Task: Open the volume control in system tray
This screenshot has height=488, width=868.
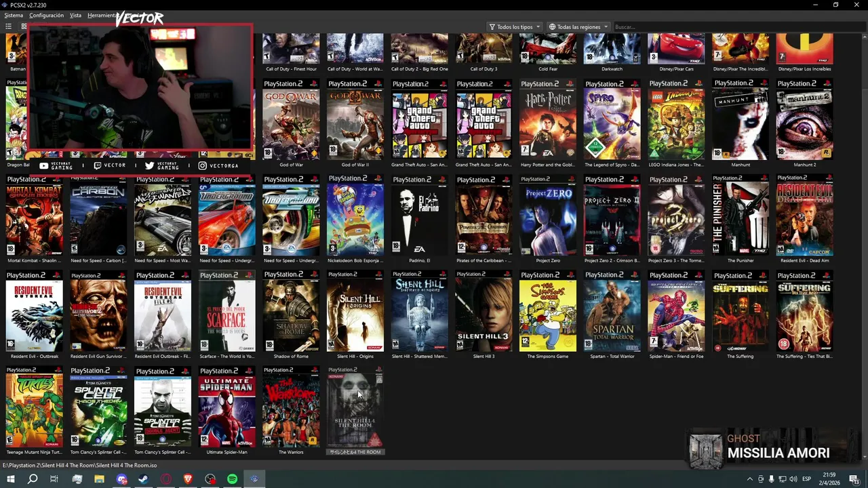Action: click(x=793, y=479)
